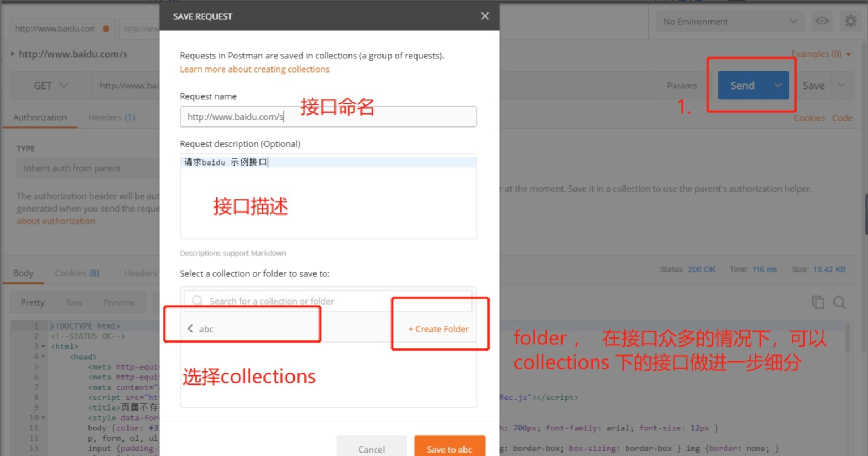Image resolution: width=868 pixels, height=456 pixels.
Task: Click the magnifier icon in collection search
Action: (x=197, y=301)
